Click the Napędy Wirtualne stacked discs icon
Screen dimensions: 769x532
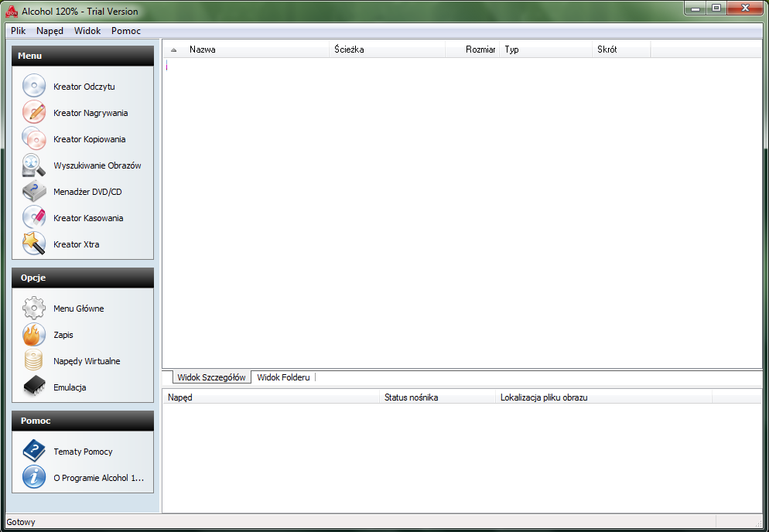[x=34, y=361]
